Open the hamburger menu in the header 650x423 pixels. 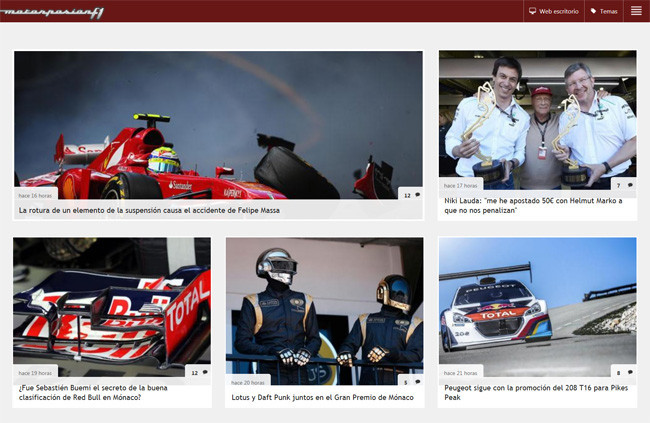click(636, 11)
